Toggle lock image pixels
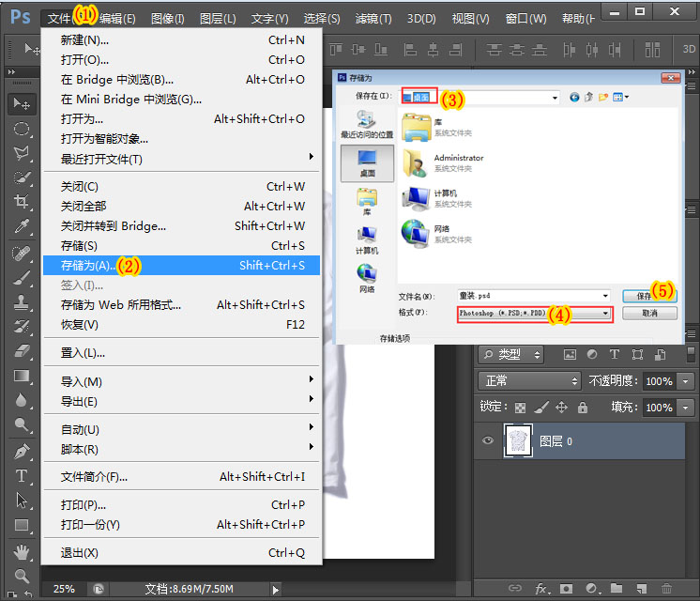Screen dimensions: 700x601 coord(541,407)
